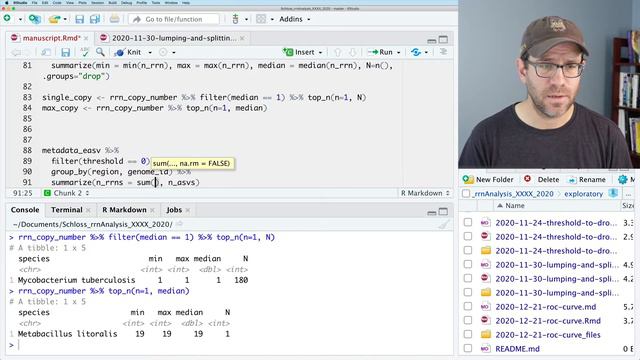
Task: Sort files by the Name column header
Action: tap(515, 206)
